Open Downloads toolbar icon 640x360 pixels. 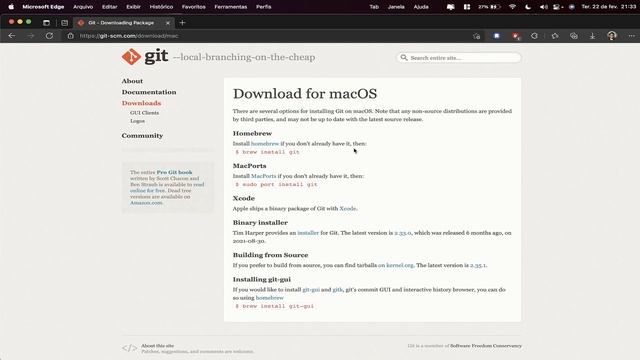pyautogui.click(x=592, y=36)
